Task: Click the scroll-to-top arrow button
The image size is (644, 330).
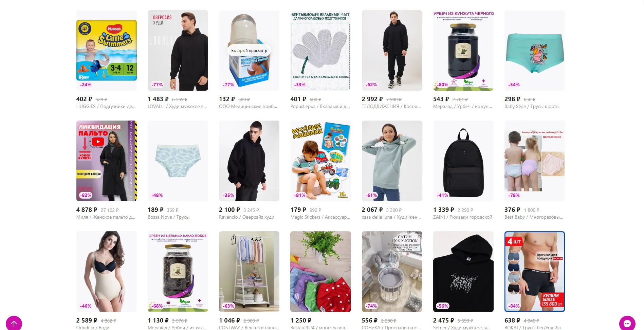Action: 14,324
